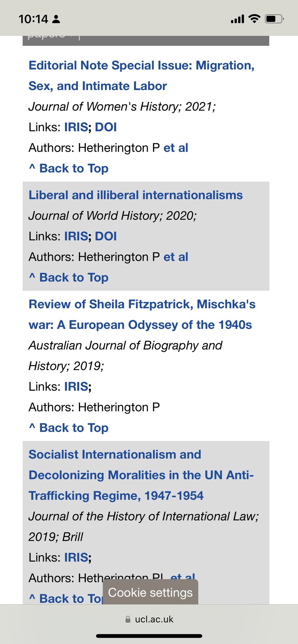298x644 pixels.
Task: Back to Top below Editorial Note entry
Action: coord(68,168)
